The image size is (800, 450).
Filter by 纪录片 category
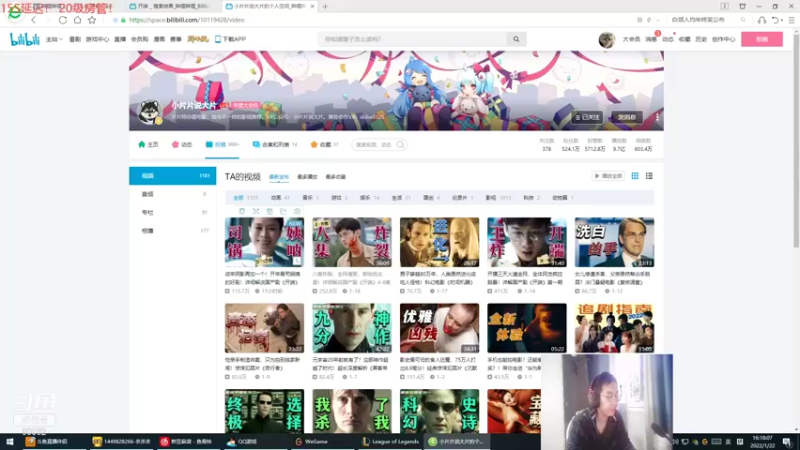462,198
